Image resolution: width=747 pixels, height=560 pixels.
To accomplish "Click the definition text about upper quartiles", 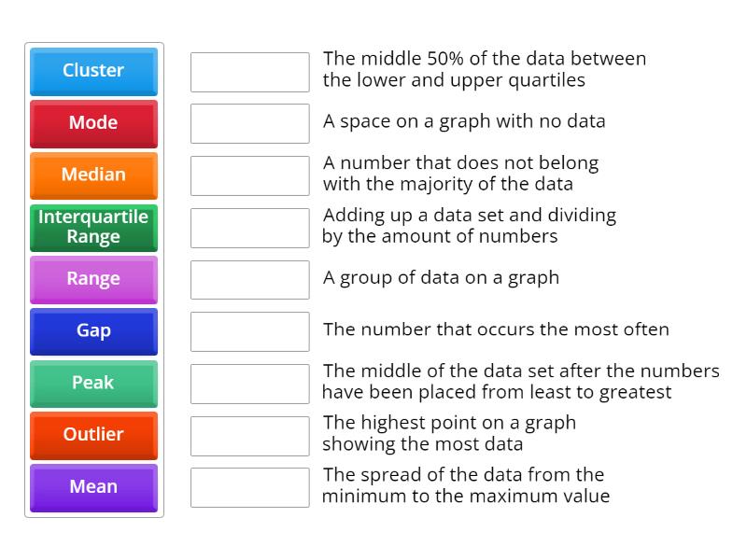I will point(484,69).
